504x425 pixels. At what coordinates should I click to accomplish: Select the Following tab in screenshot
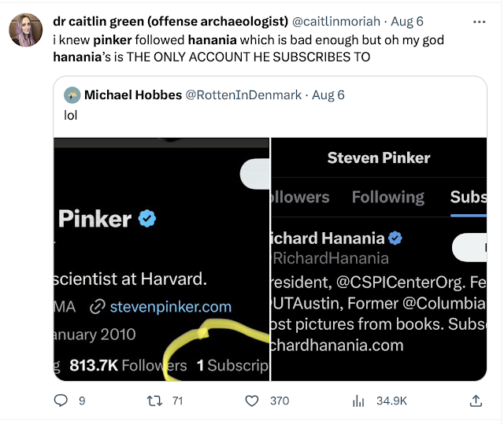[387, 197]
